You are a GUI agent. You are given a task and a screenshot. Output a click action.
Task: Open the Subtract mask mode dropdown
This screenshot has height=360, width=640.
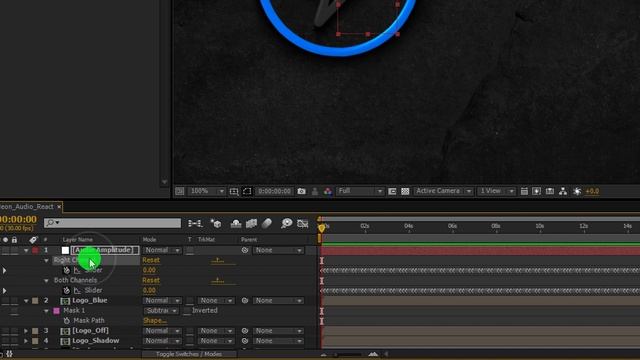(161, 311)
